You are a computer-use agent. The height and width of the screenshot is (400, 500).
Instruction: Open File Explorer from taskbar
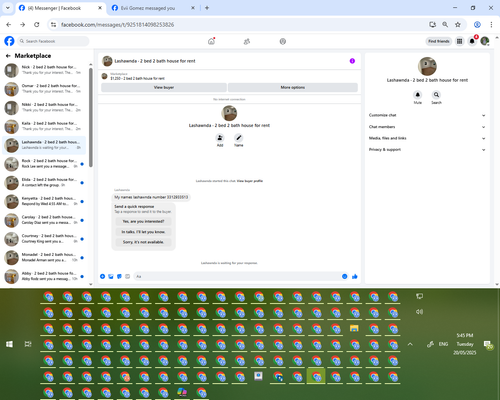coord(354,329)
